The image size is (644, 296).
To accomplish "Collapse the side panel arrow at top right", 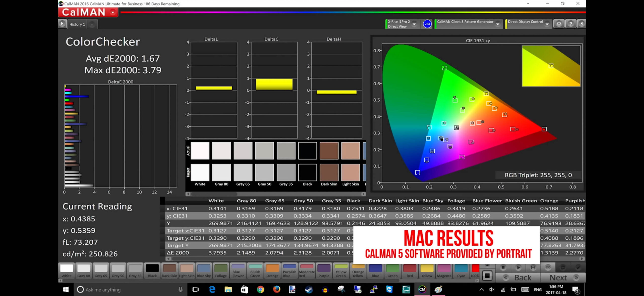I will tap(582, 24).
